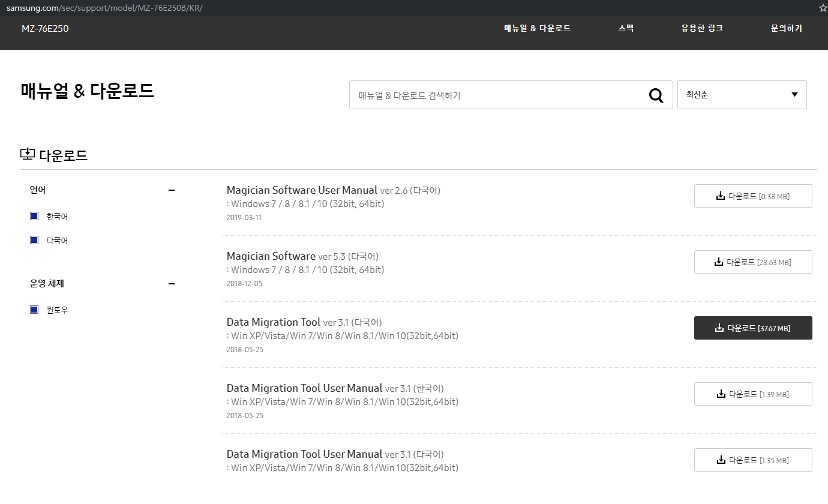Screen dimensions: 828x504
Task: Open the 유용한 링크 navigation tab
Action: 702,28
